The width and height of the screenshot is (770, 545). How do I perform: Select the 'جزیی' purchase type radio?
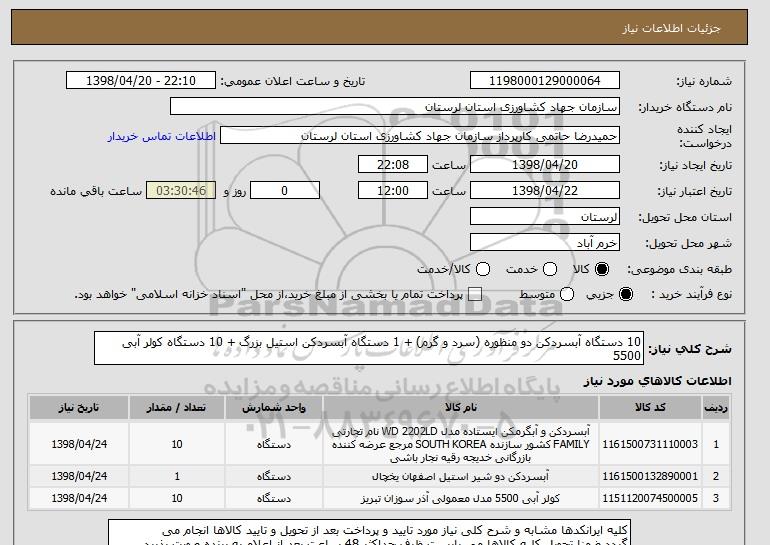click(x=626, y=294)
